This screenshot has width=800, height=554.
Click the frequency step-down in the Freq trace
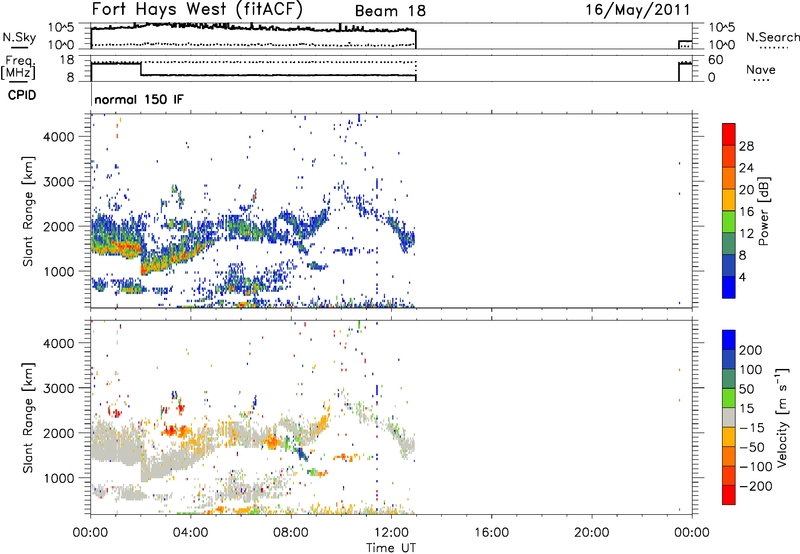(141, 69)
